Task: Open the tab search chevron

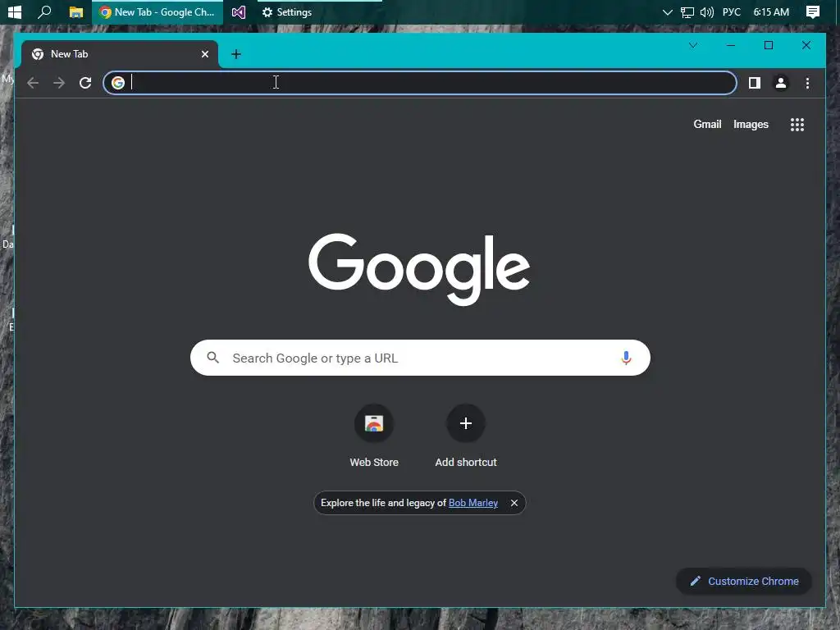Action: click(x=693, y=46)
